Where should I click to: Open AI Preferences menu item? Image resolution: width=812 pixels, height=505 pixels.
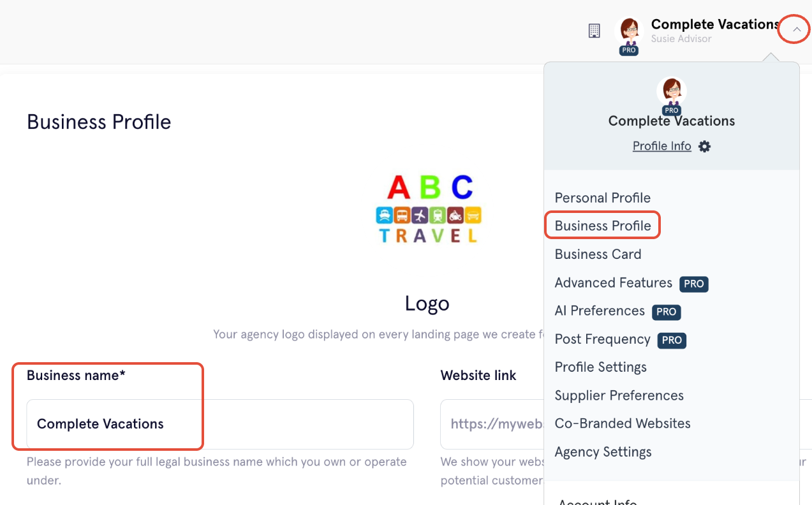coord(600,311)
